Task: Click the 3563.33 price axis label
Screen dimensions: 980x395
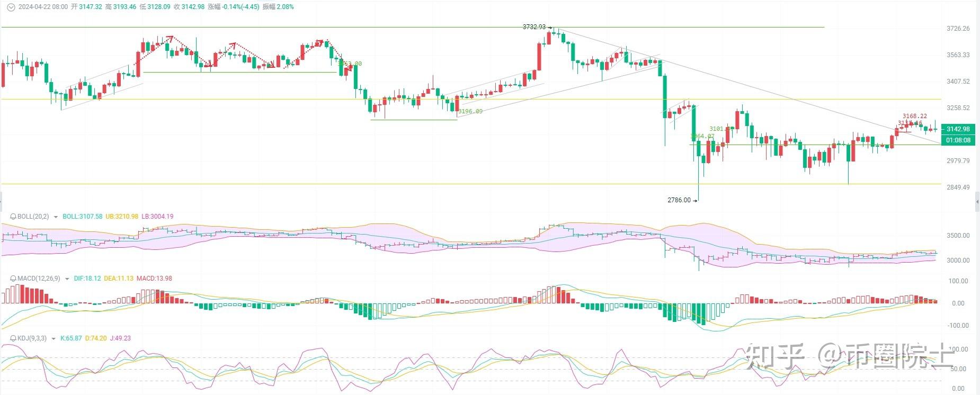Action: (x=958, y=55)
